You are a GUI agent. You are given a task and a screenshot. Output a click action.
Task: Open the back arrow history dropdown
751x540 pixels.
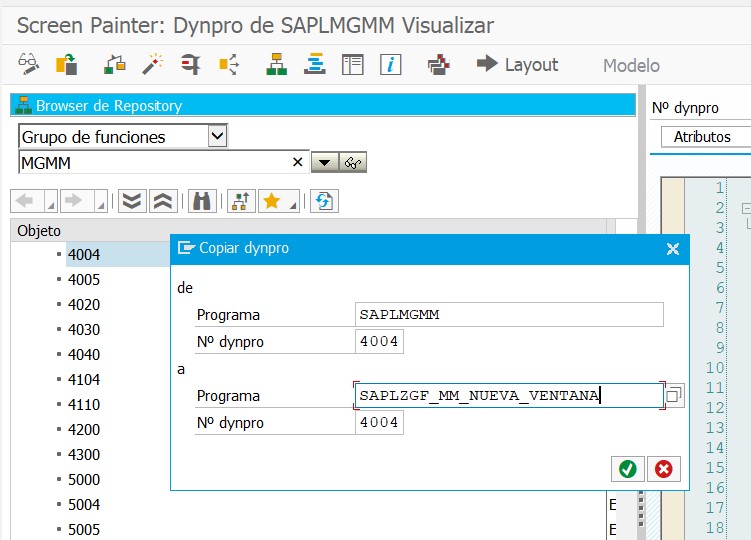point(51,201)
